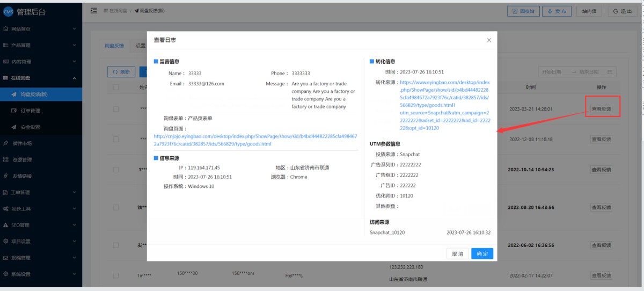Toggle the sidebar collapse icon in header
Viewport: 644px width, 291px height.
pyautogui.click(x=94, y=11)
